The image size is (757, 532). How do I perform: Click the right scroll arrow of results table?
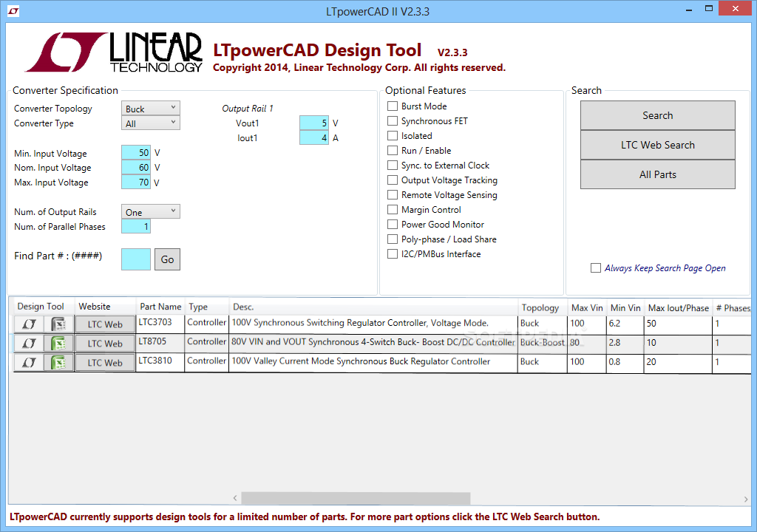pyautogui.click(x=746, y=498)
